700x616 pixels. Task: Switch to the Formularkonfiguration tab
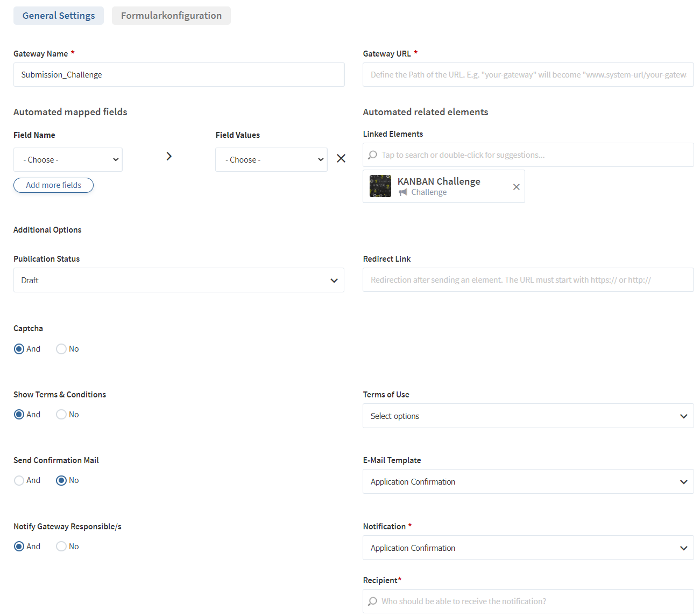click(x=171, y=16)
